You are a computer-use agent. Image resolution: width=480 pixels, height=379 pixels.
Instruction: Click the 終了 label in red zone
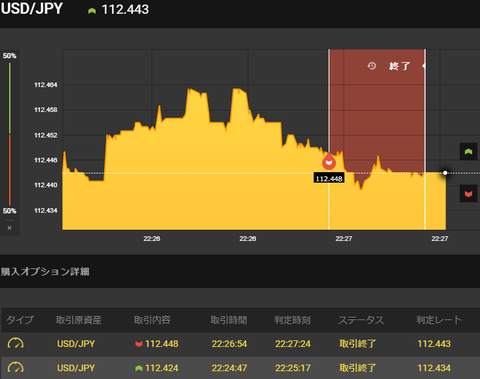(399, 66)
